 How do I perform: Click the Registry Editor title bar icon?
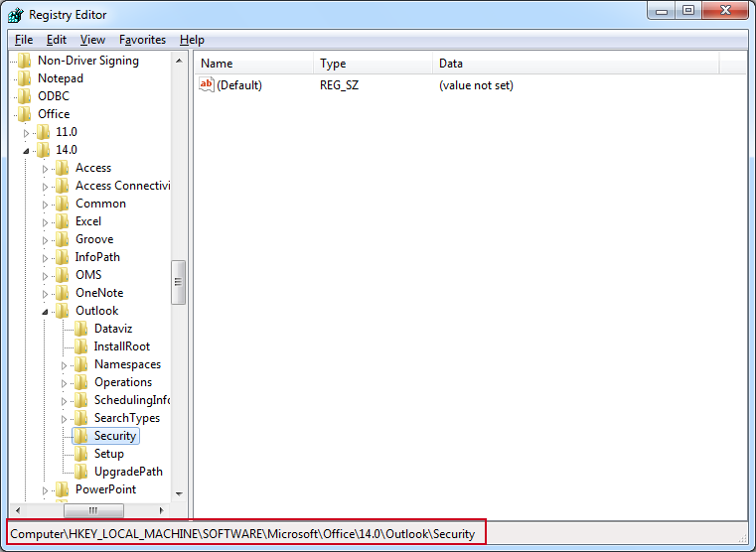(x=16, y=15)
